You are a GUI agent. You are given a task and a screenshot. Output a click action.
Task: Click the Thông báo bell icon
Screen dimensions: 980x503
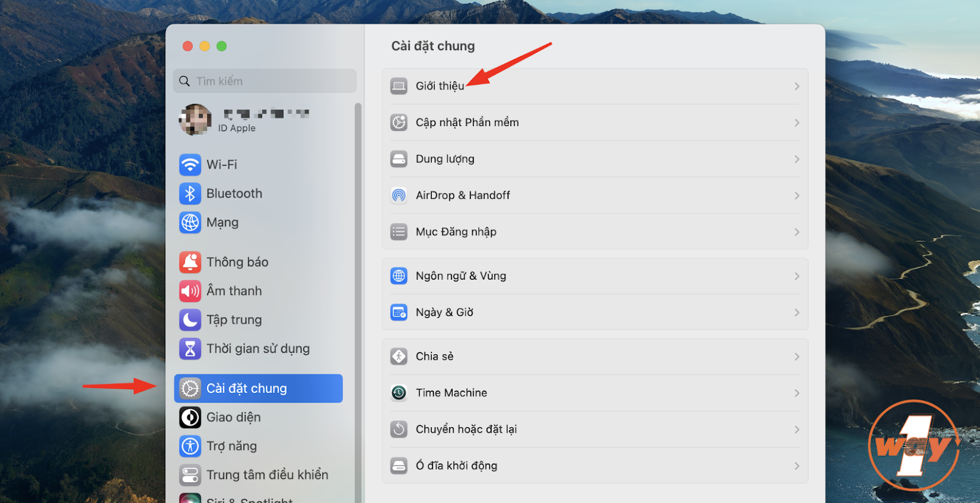(190, 262)
